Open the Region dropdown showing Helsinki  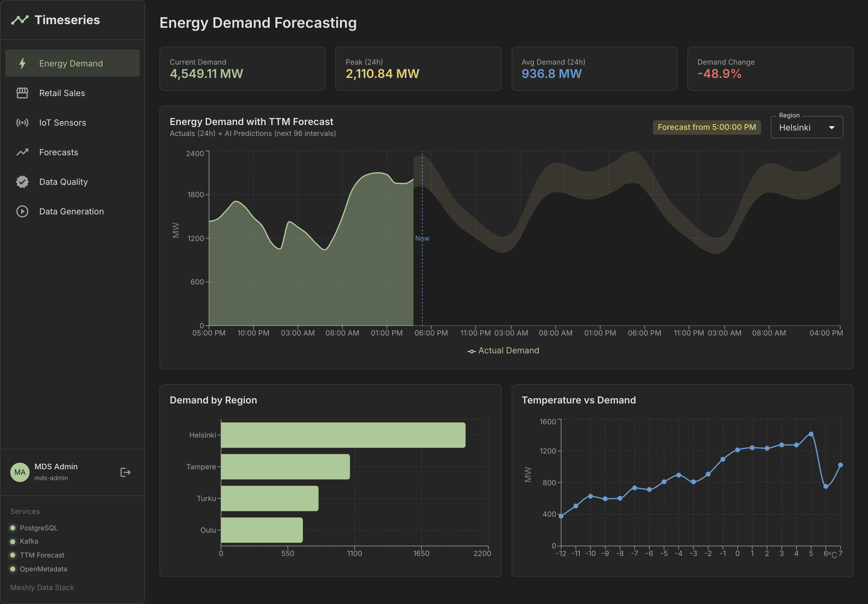coord(806,127)
